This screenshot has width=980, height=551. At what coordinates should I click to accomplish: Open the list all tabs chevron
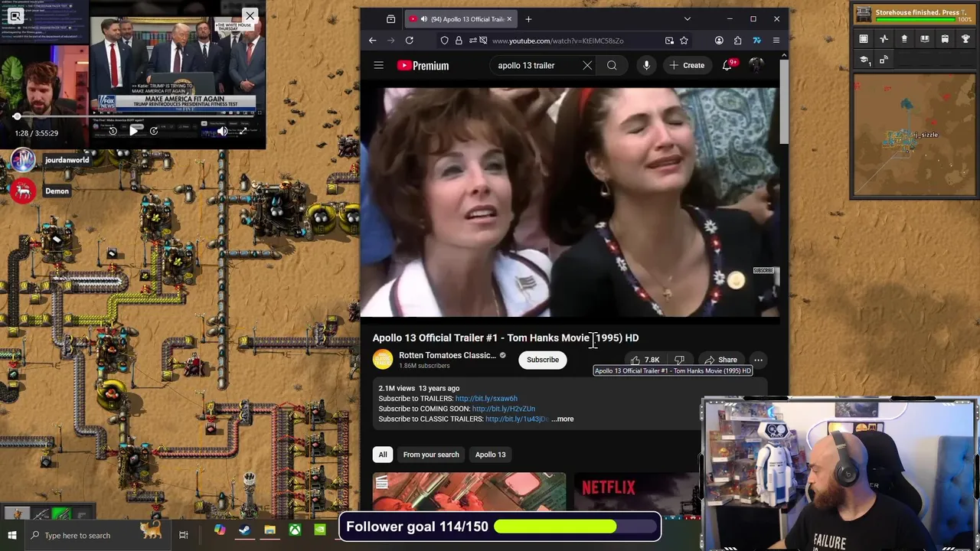pos(687,19)
